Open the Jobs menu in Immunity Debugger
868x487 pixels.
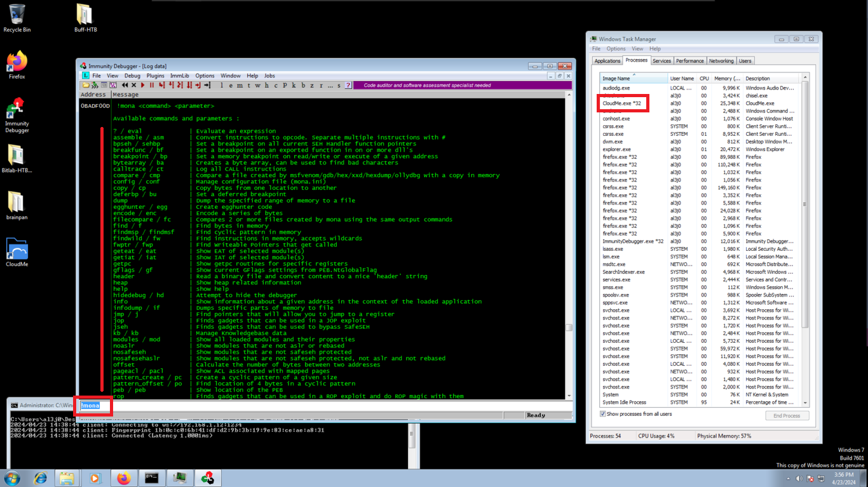coord(269,76)
